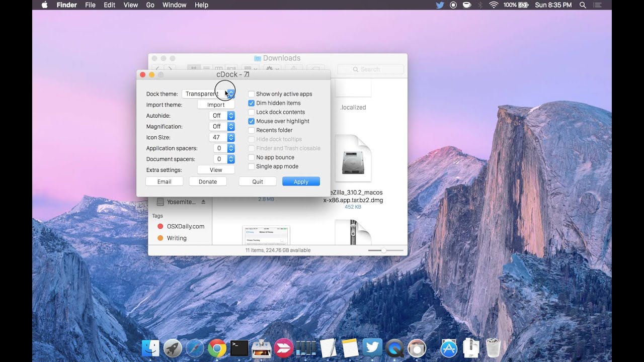The height and width of the screenshot is (362, 644).
Task: Enable Show only active apps
Action: (x=251, y=94)
